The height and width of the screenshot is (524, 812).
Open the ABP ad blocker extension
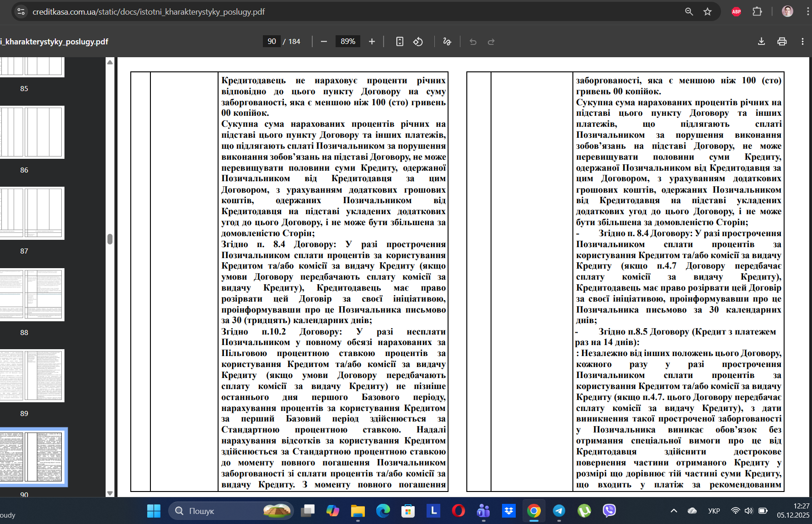click(x=736, y=11)
